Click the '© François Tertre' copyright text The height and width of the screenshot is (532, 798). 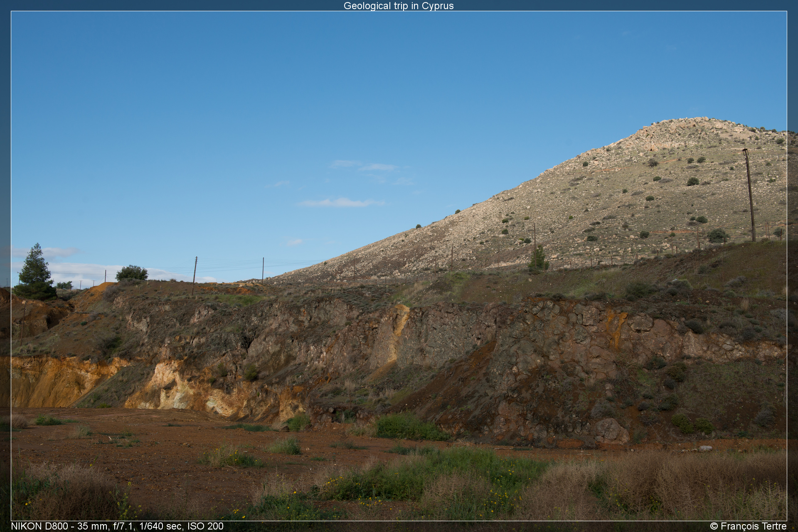pos(748,526)
